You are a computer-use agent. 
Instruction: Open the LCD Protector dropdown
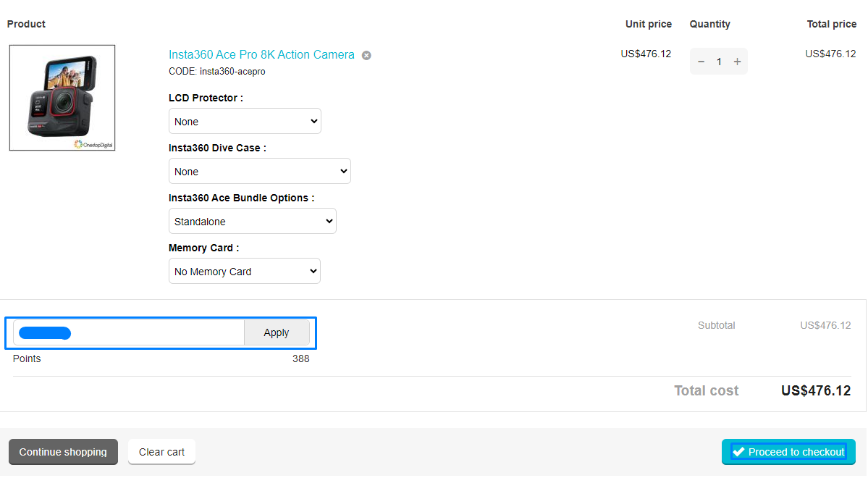pyautogui.click(x=245, y=122)
